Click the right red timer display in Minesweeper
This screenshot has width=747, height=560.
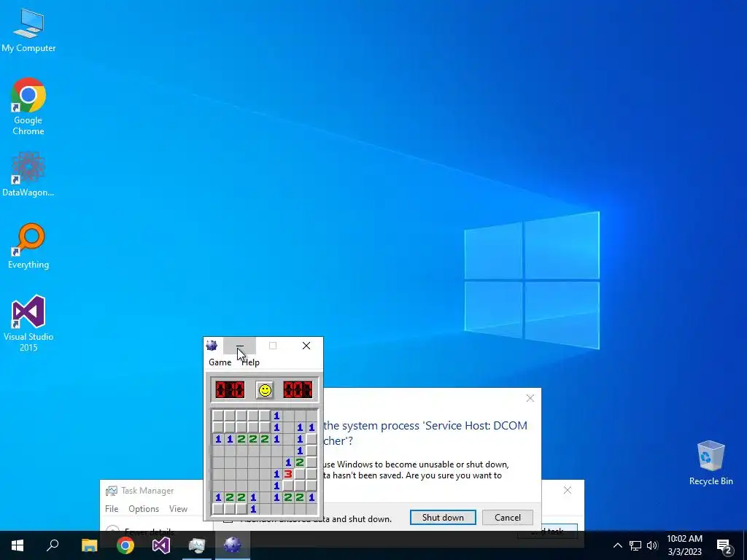(298, 389)
